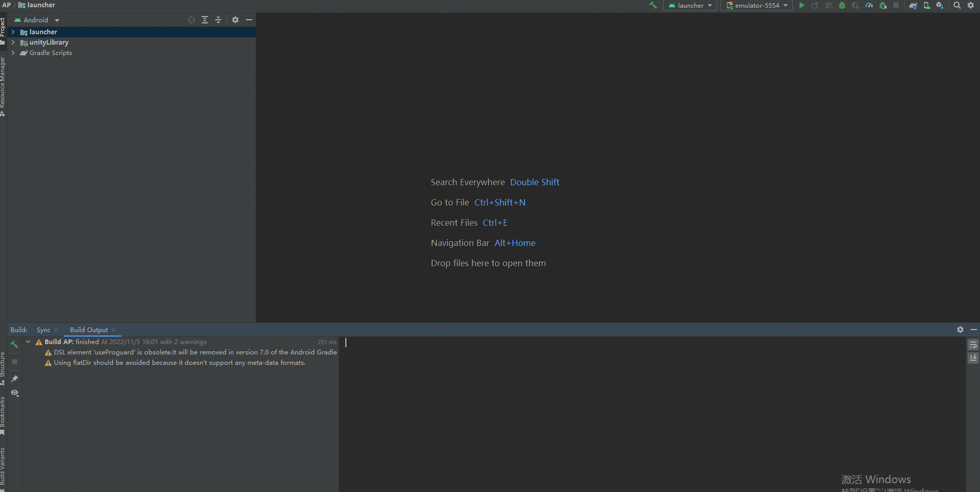Switch to the Sync tab
The image size is (980, 492).
pos(44,330)
